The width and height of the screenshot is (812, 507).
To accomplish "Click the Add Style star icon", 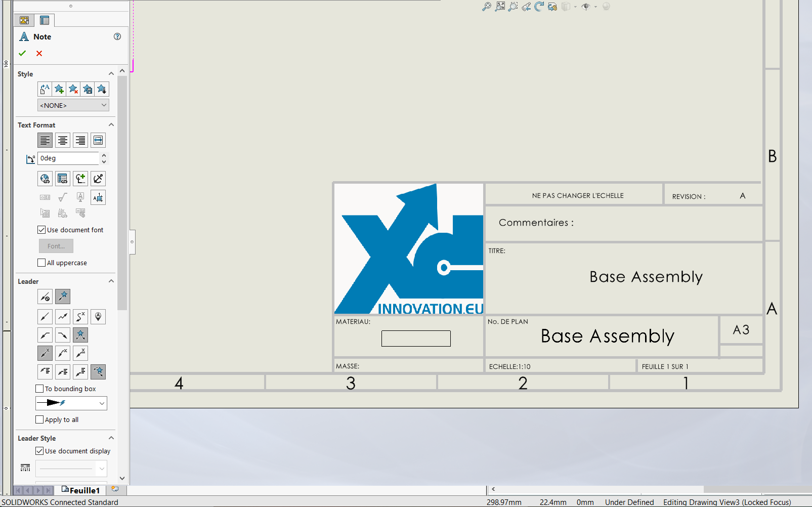I will tap(59, 90).
